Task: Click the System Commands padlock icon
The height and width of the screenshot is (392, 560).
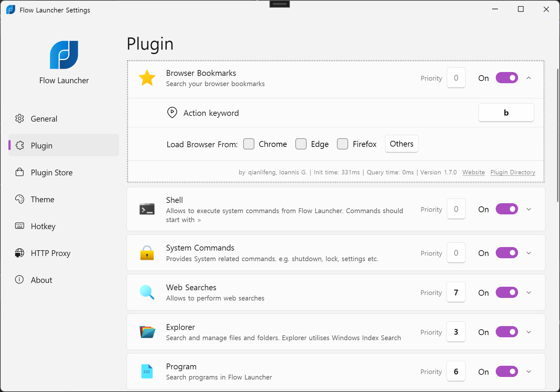Action: coord(147,253)
